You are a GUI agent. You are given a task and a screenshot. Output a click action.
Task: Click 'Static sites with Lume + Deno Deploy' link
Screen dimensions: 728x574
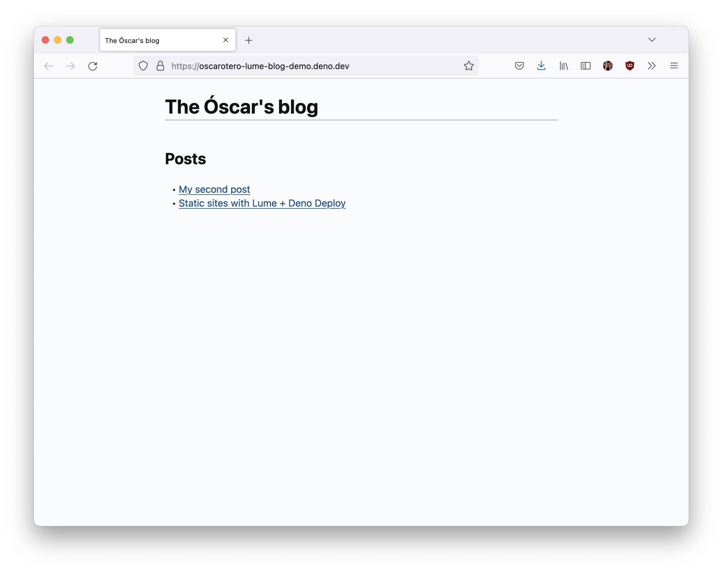[262, 203]
